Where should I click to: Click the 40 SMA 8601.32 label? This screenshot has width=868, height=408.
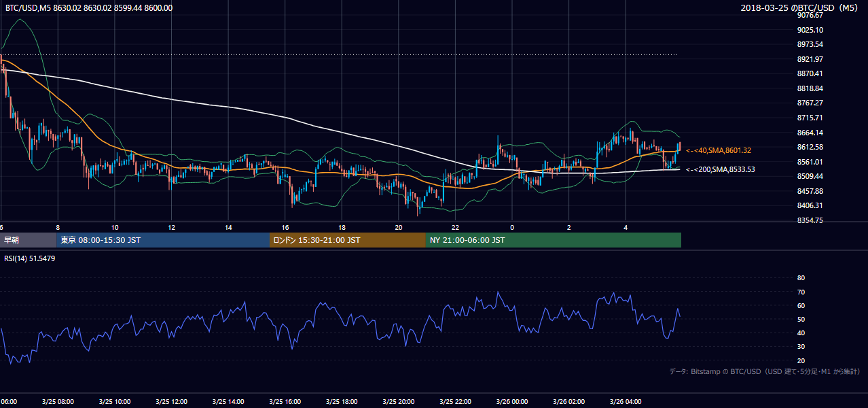pyautogui.click(x=719, y=150)
